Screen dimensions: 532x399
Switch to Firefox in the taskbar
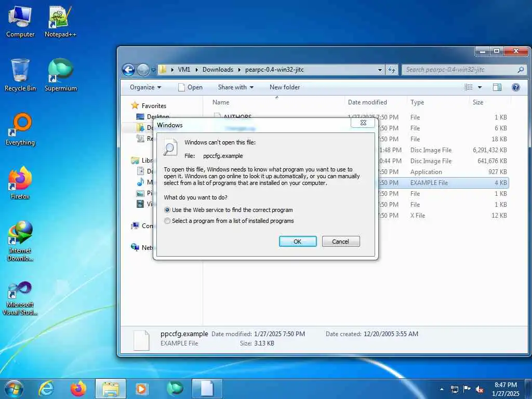[x=78, y=389]
